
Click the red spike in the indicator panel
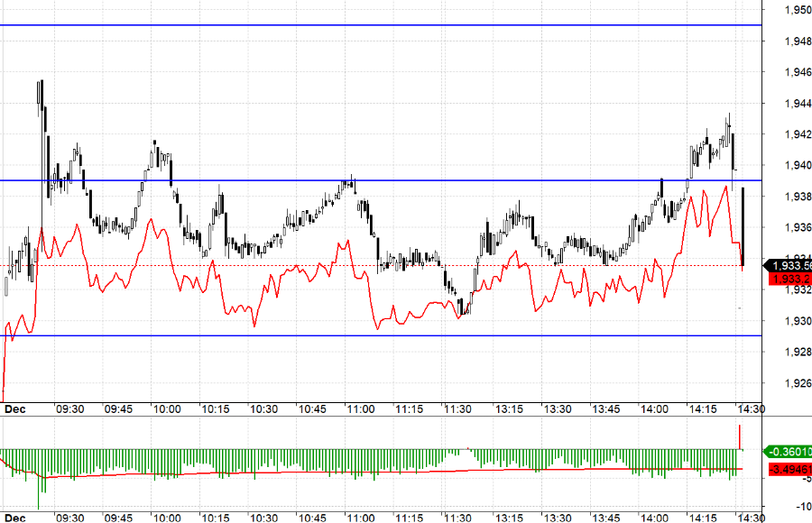click(x=739, y=436)
